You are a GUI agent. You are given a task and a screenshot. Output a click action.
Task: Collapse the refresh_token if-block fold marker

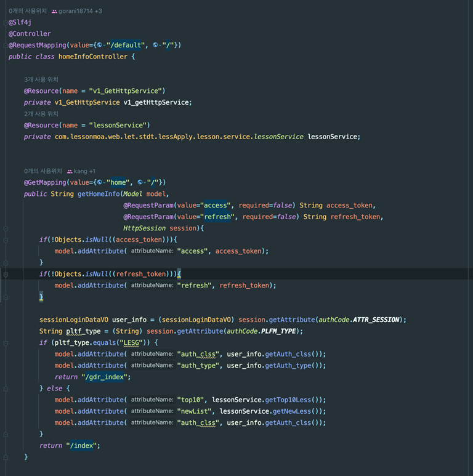point(6,275)
